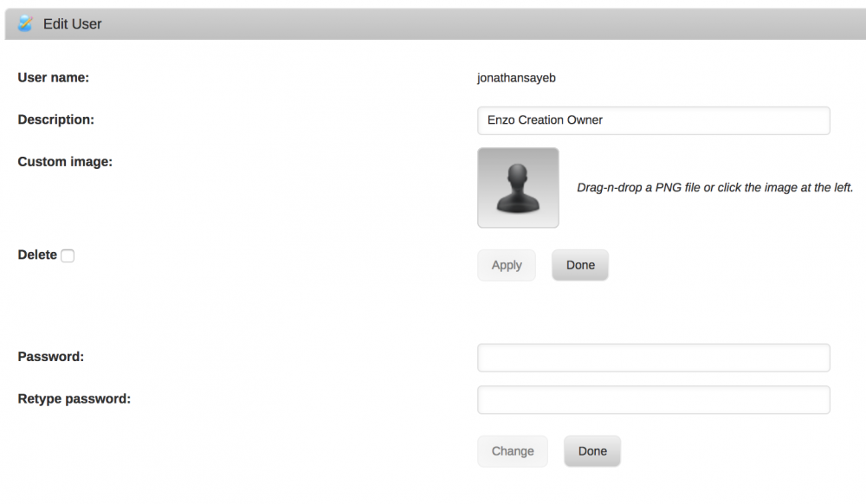Focus the Password input field
The image size is (866, 504).
[x=653, y=358]
